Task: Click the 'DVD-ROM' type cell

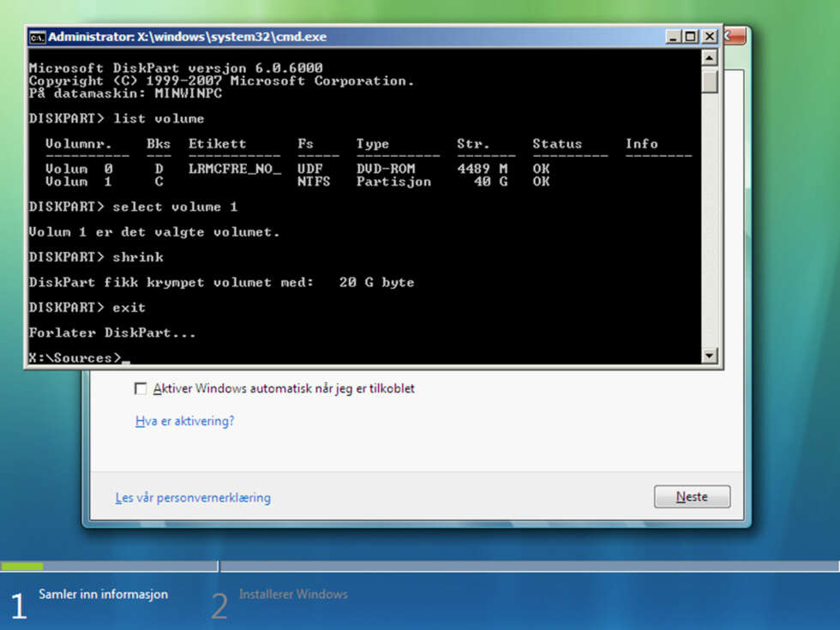Action: point(386,169)
